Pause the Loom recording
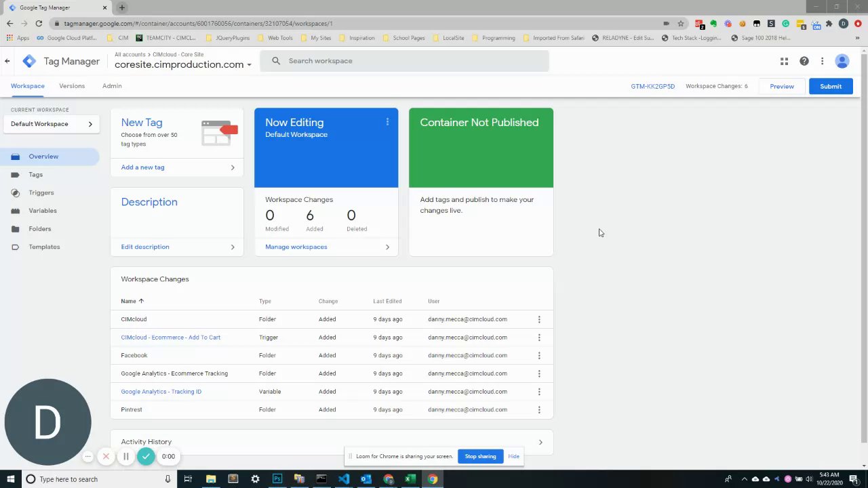Screen dimensions: 868x488 click(x=125, y=456)
